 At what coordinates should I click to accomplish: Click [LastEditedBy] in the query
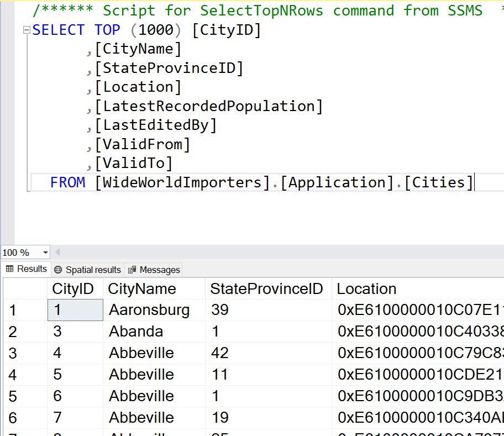[x=156, y=125]
